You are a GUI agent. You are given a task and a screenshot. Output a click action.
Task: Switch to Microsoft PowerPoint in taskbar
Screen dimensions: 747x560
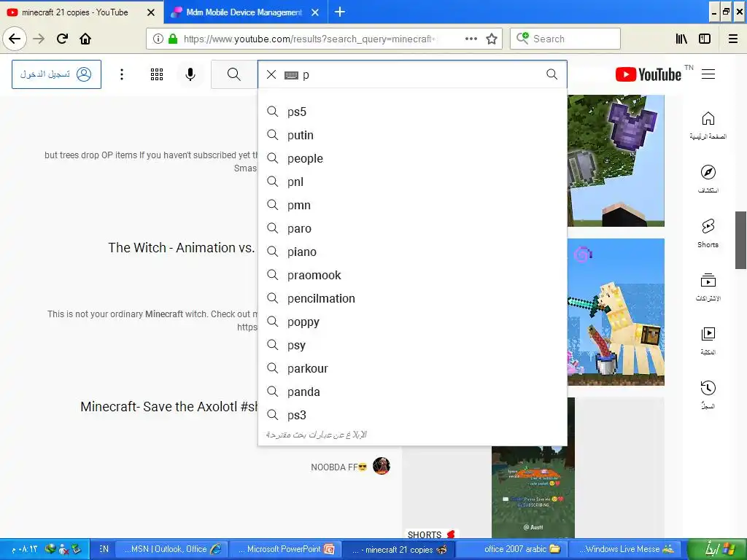click(x=285, y=549)
